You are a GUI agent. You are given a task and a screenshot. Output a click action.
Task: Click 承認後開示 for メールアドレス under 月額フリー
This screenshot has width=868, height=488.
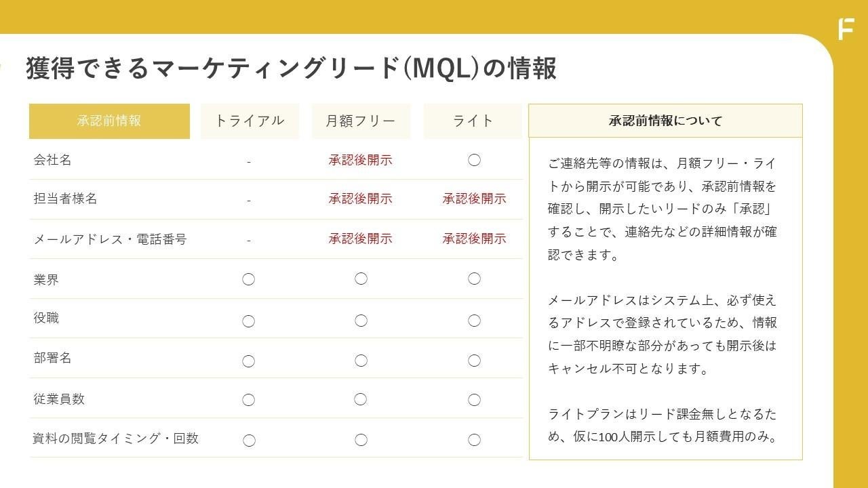click(361, 239)
